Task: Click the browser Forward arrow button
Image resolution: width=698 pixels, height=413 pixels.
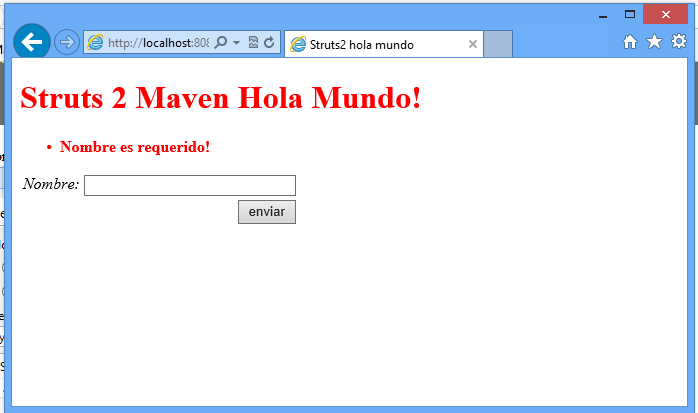Action: 67,43
